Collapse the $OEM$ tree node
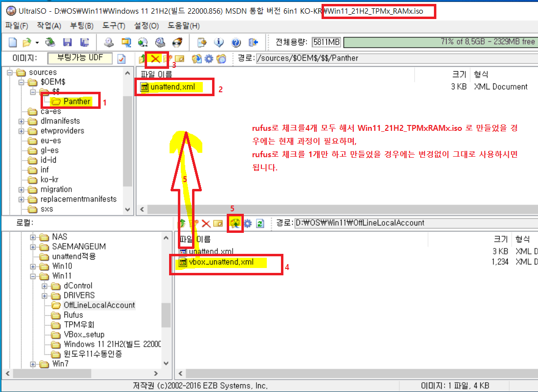This screenshot has width=538, height=392. click(22, 82)
